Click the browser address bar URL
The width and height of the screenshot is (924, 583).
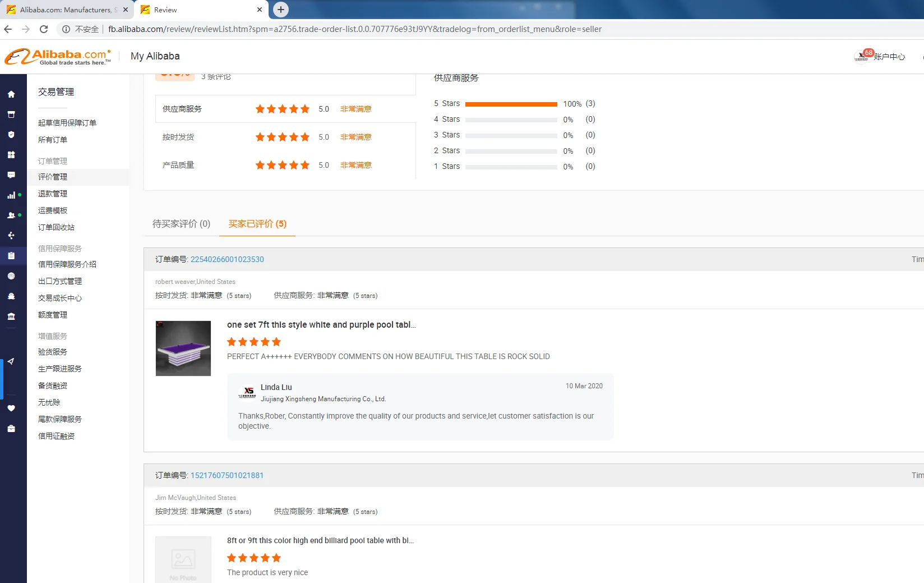click(355, 29)
